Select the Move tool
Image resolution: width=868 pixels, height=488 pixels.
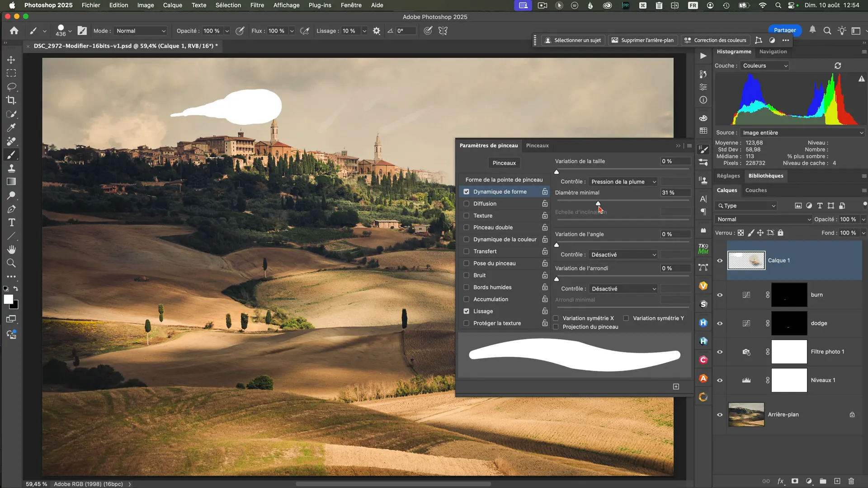tap(11, 60)
